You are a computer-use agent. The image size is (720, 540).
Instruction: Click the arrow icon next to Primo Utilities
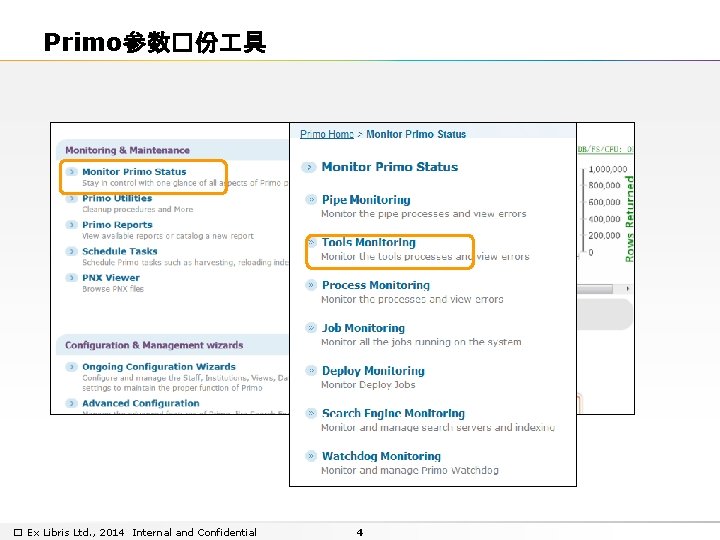(x=71, y=198)
